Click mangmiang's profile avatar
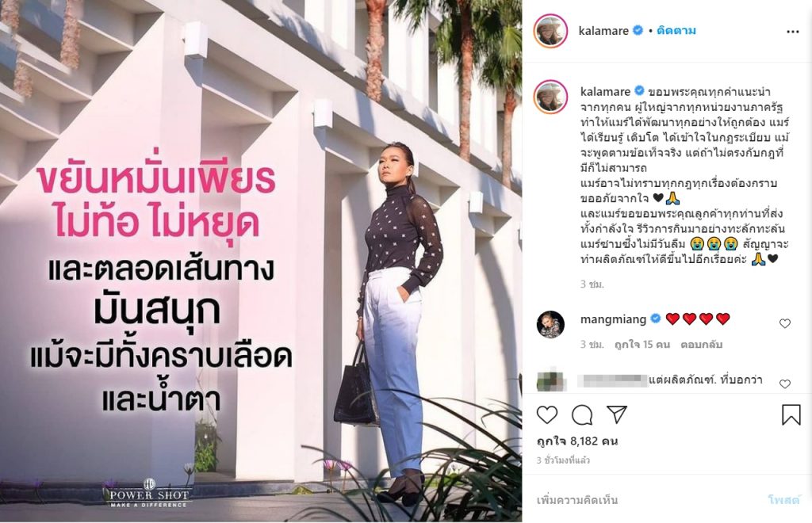This screenshot has width=812, height=523. point(550,325)
